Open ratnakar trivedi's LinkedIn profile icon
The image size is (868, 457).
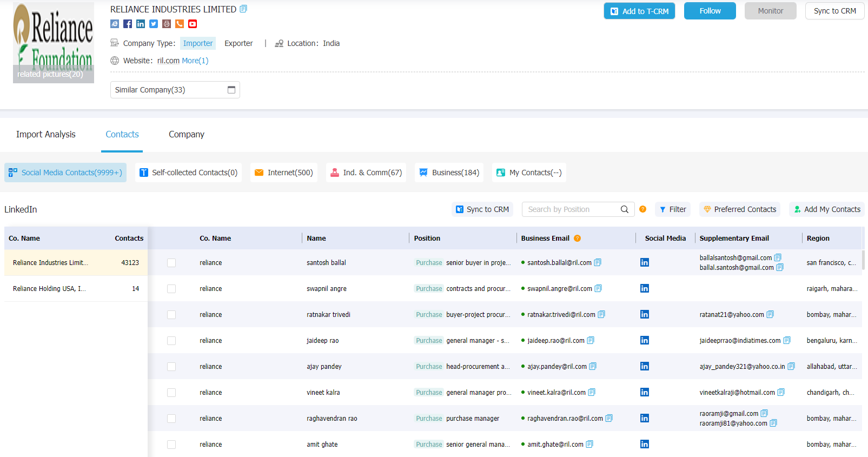point(645,315)
